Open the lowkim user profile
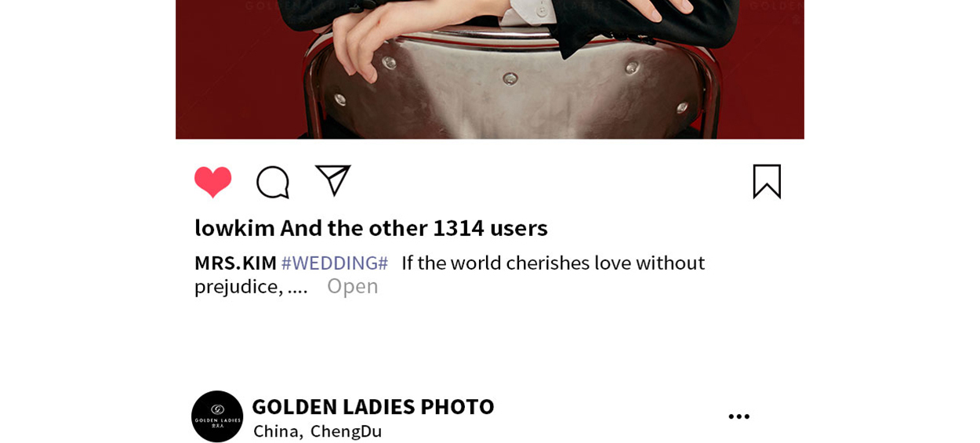 pos(234,227)
